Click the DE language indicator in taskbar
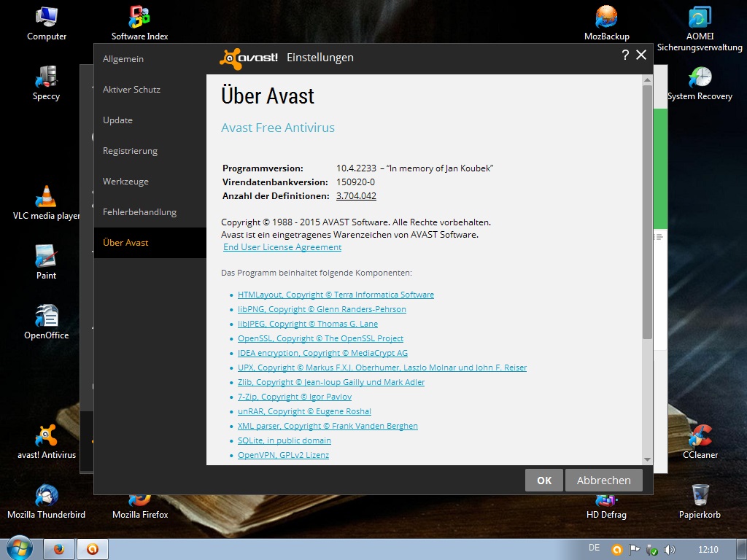 [594, 548]
